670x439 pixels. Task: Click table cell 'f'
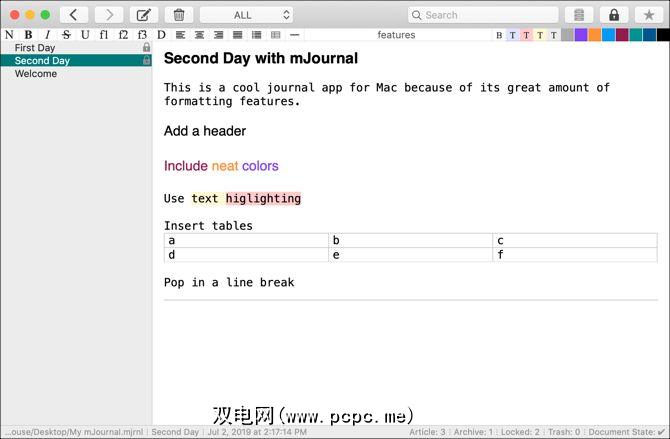click(575, 255)
